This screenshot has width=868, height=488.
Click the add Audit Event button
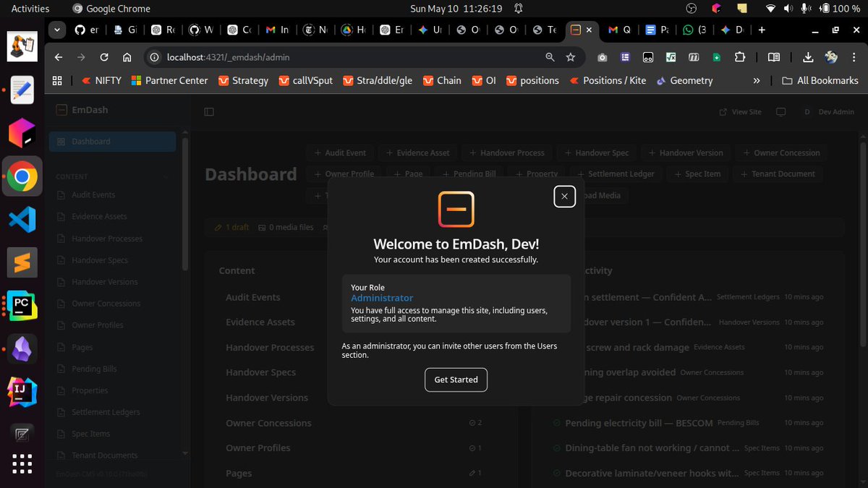[340, 153]
